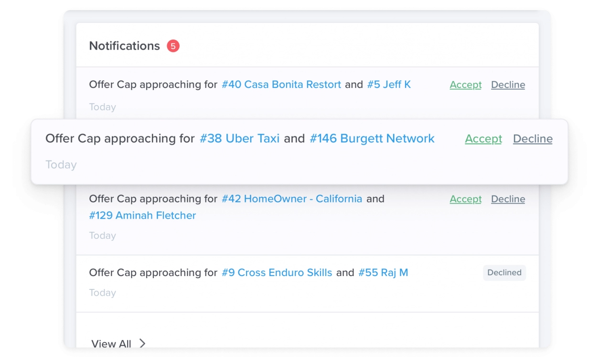599x364 pixels.
Task: Decline the Casa Bonita Restort offer notification
Action: (x=508, y=85)
